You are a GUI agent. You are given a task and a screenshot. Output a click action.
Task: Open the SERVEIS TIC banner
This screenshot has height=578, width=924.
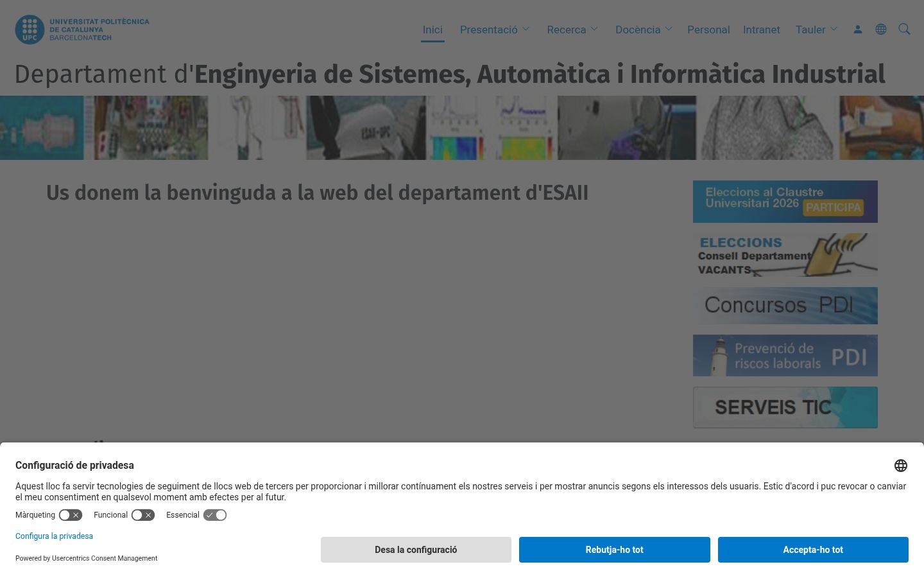(x=785, y=407)
